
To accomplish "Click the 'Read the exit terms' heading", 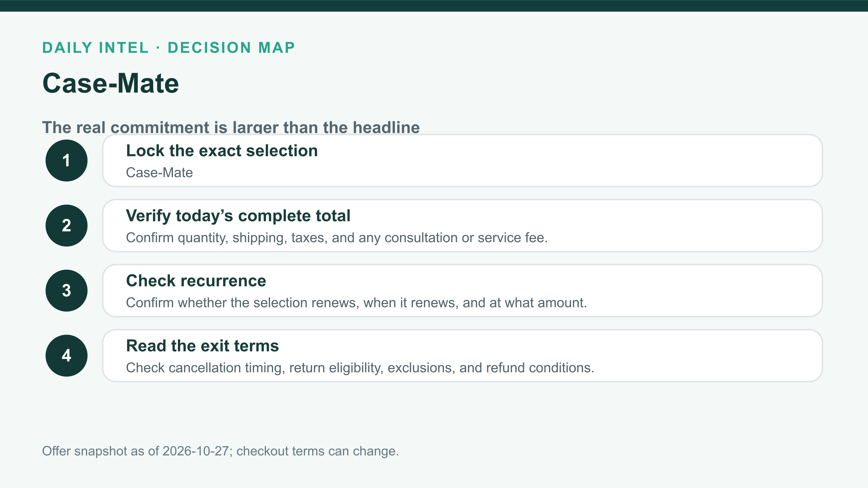I will click(203, 346).
